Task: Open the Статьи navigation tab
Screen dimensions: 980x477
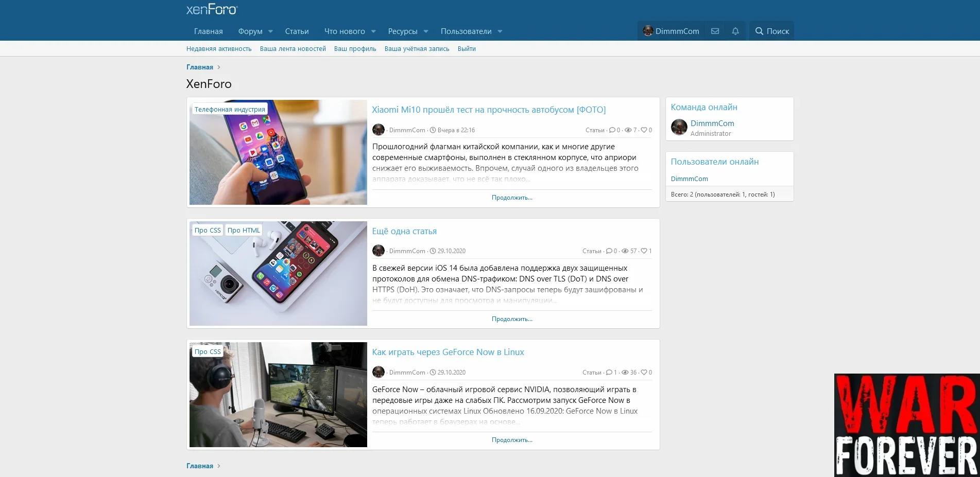Action: (297, 31)
